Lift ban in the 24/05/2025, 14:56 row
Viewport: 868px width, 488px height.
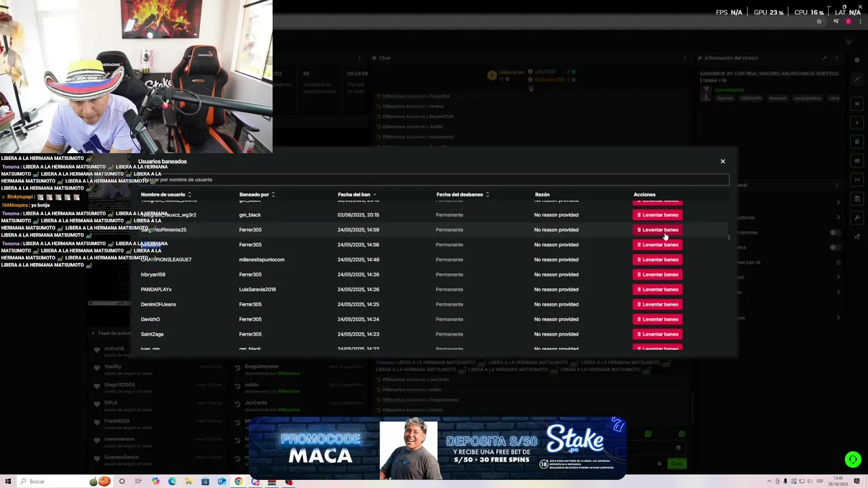(x=657, y=245)
